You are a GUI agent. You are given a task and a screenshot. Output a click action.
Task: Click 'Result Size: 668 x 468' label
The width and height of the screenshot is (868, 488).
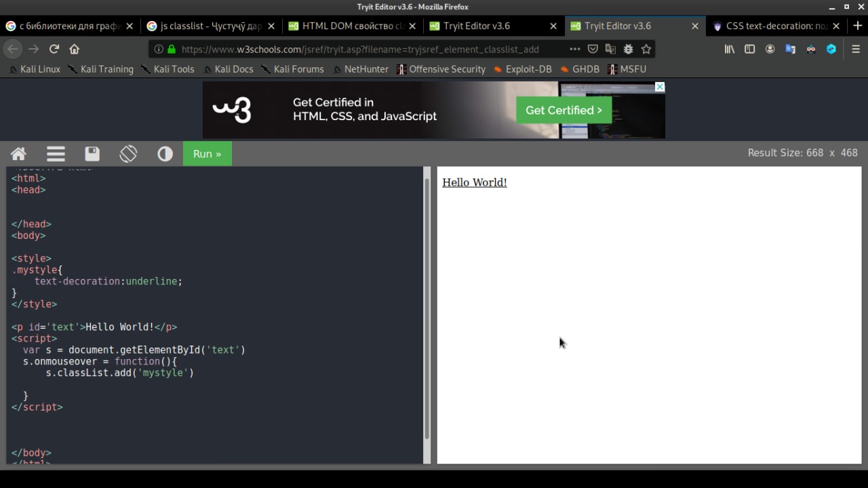[x=802, y=153]
